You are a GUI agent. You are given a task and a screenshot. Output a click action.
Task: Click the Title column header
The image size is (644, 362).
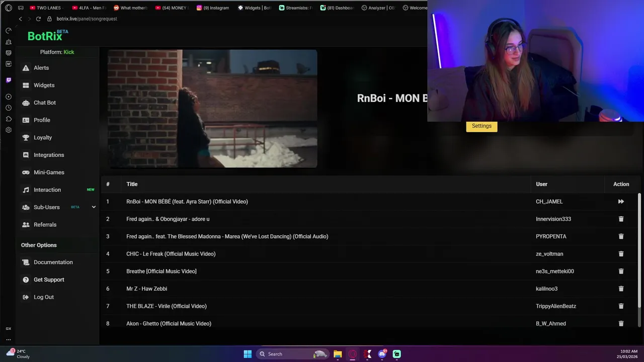(x=132, y=184)
